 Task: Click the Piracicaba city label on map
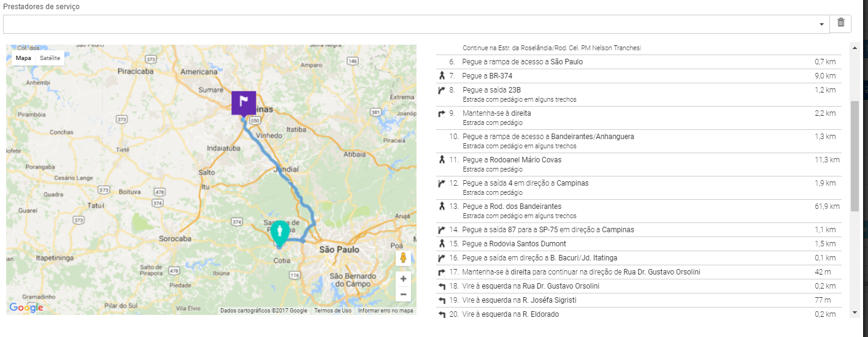click(x=135, y=71)
